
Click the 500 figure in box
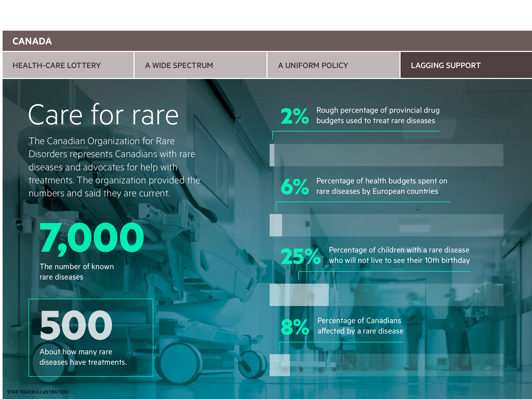coord(76,325)
